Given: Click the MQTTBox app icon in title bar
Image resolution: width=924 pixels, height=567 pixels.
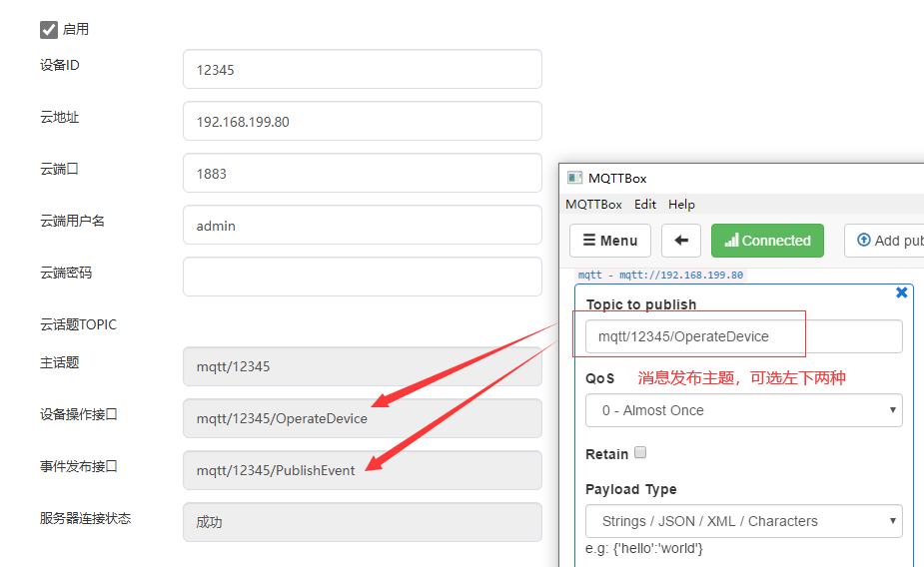Looking at the screenshot, I should pyautogui.click(x=574, y=178).
